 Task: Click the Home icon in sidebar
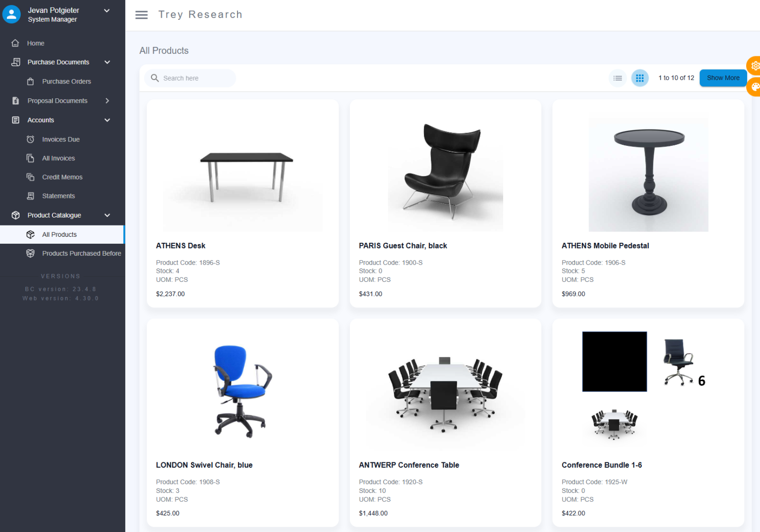[x=15, y=43]
